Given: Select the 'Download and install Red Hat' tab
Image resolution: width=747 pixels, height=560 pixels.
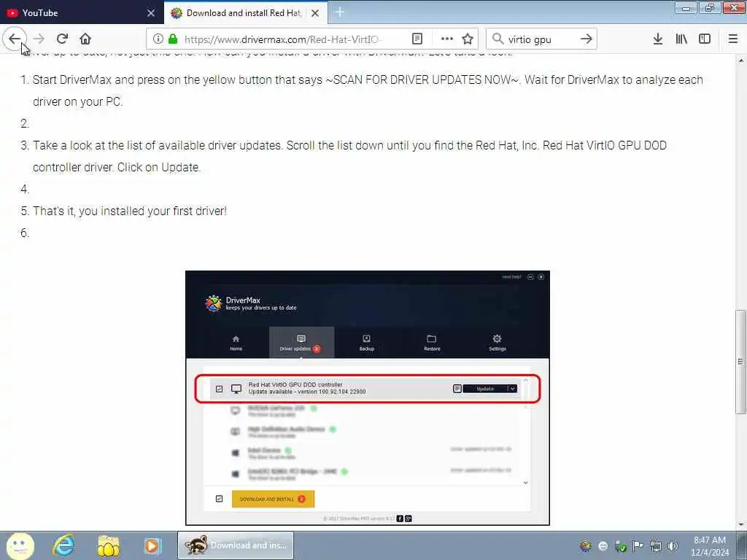Looking at the screenshot, I should 245,13.
